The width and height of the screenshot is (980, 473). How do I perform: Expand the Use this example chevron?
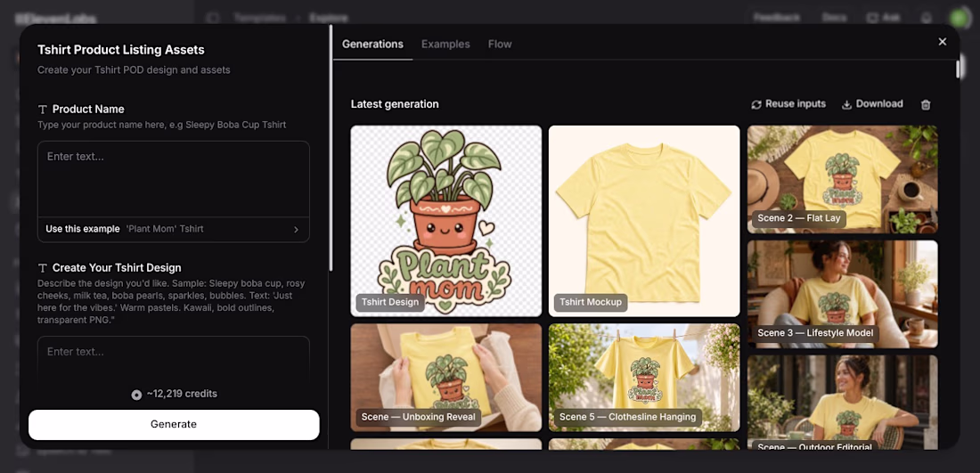tap(297, 229)
